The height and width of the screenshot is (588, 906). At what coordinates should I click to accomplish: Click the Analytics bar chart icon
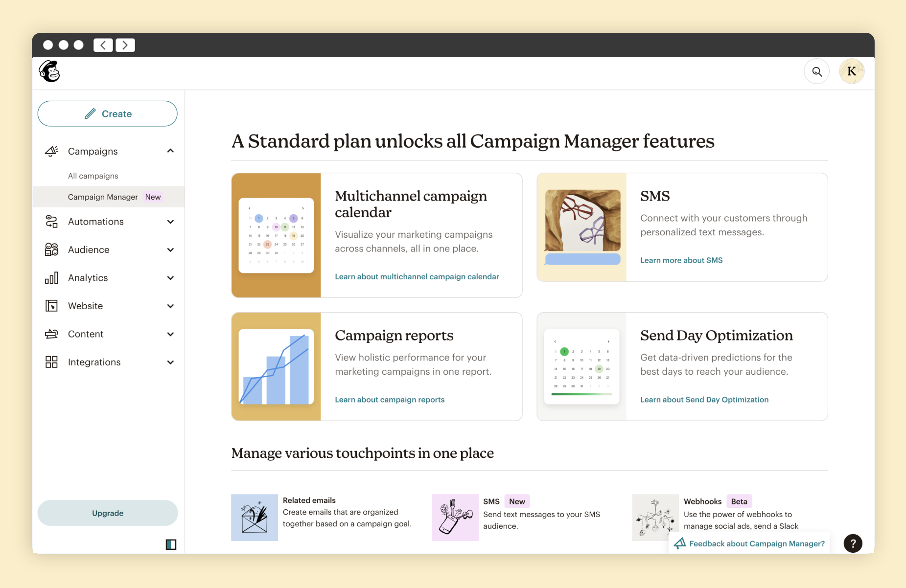[x=51, y=278]
